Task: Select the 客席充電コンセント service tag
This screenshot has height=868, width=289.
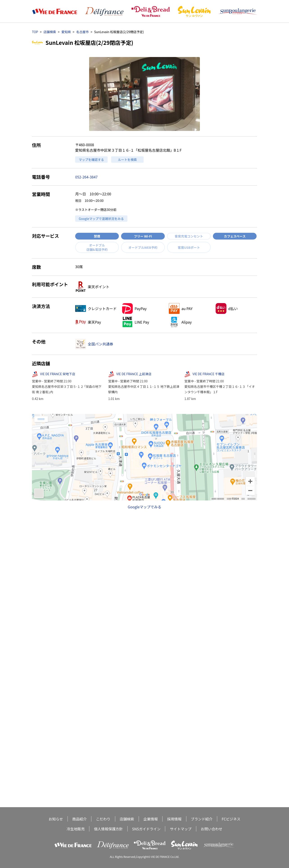Action: tap(189, 236)
